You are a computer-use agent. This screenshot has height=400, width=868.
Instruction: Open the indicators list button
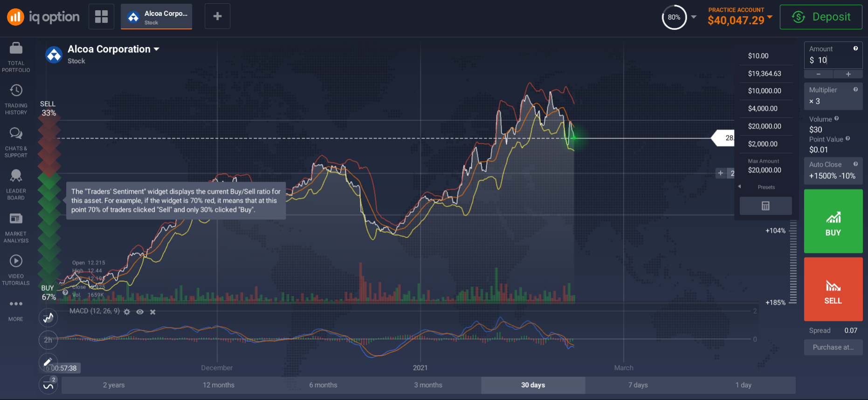pos(48,385)
